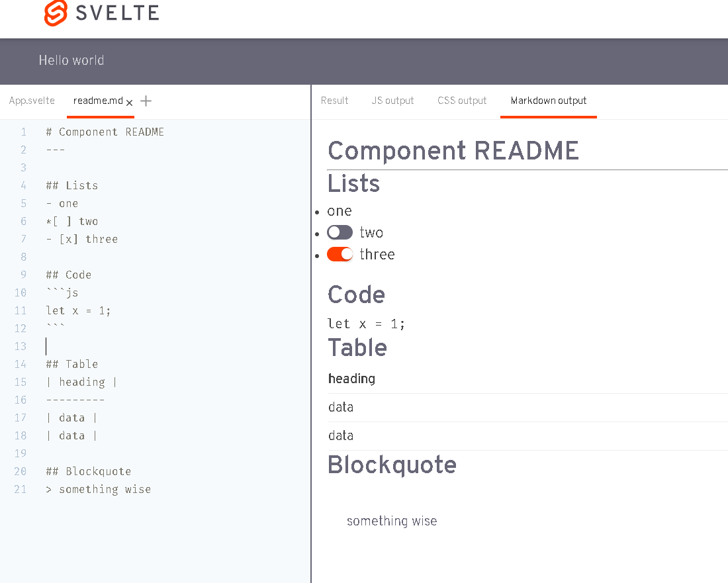View the CSS output tab
This screenshot has width=728, height=583.
(x=462, y=101)
